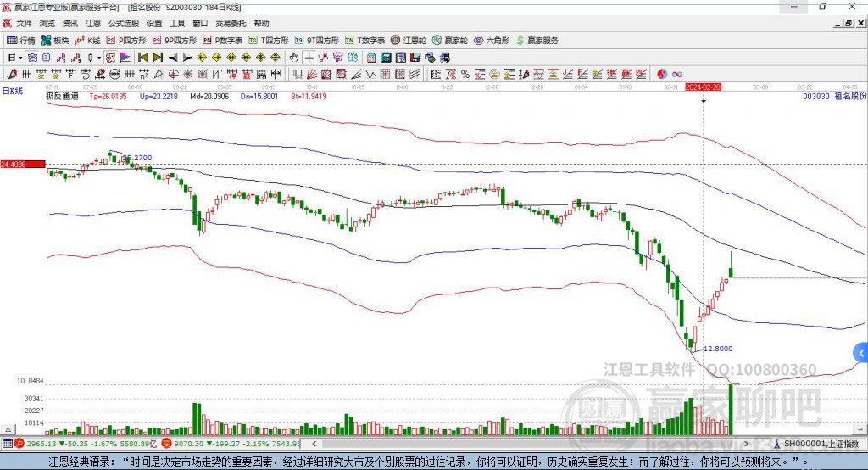Click the up-arrow button beside volume panel
868x470 pixels.
pos(8,429)
